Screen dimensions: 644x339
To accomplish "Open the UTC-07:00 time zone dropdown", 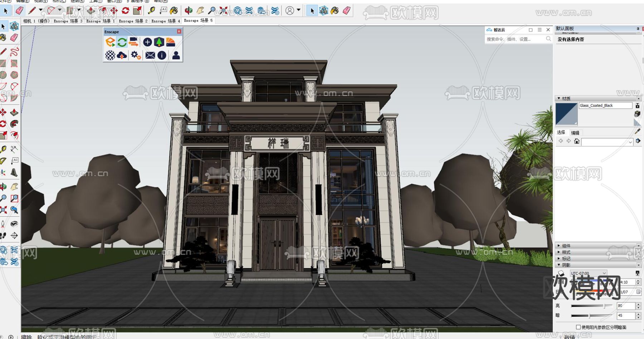I will tap(589, 273).
